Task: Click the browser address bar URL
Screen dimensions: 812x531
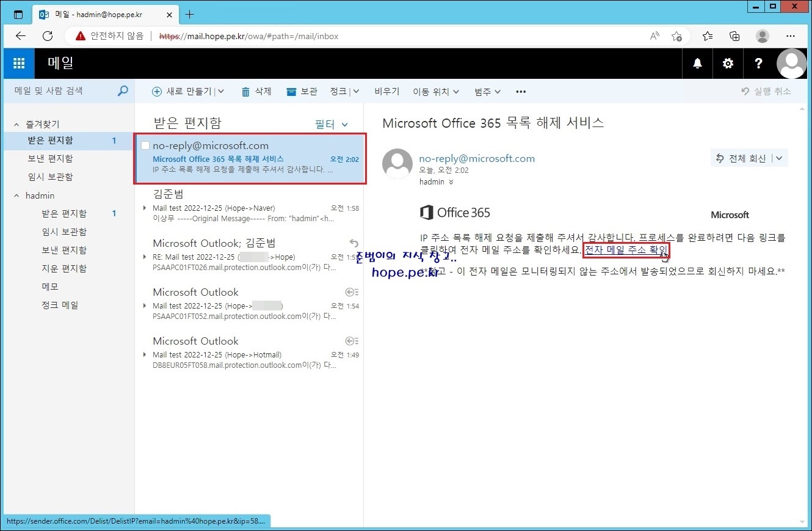Action: [x=248, y=36]
